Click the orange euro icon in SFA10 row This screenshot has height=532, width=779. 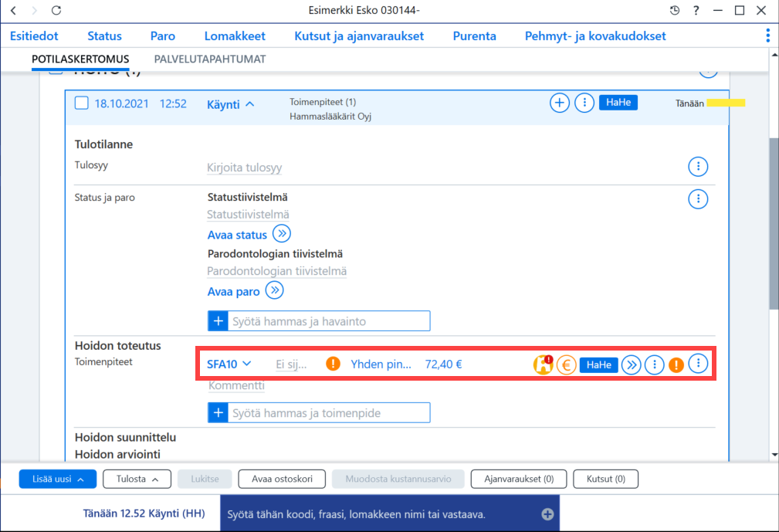[566, 365]
